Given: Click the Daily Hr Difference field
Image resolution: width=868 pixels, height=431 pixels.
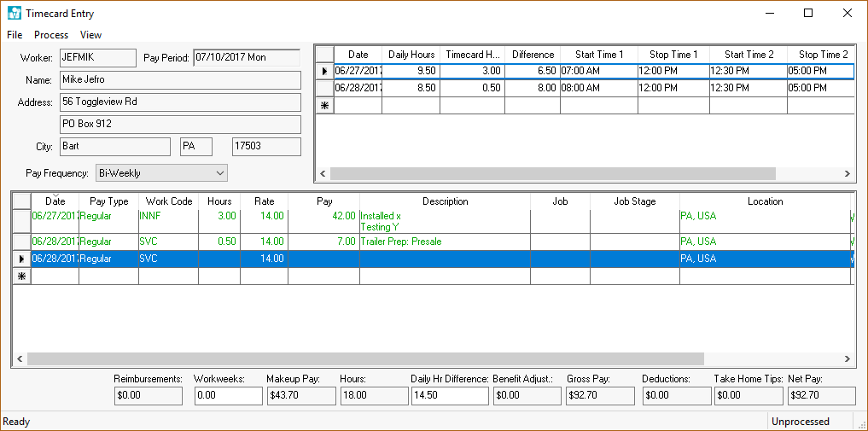Looking at the screenshot, I should coord(449,396).
